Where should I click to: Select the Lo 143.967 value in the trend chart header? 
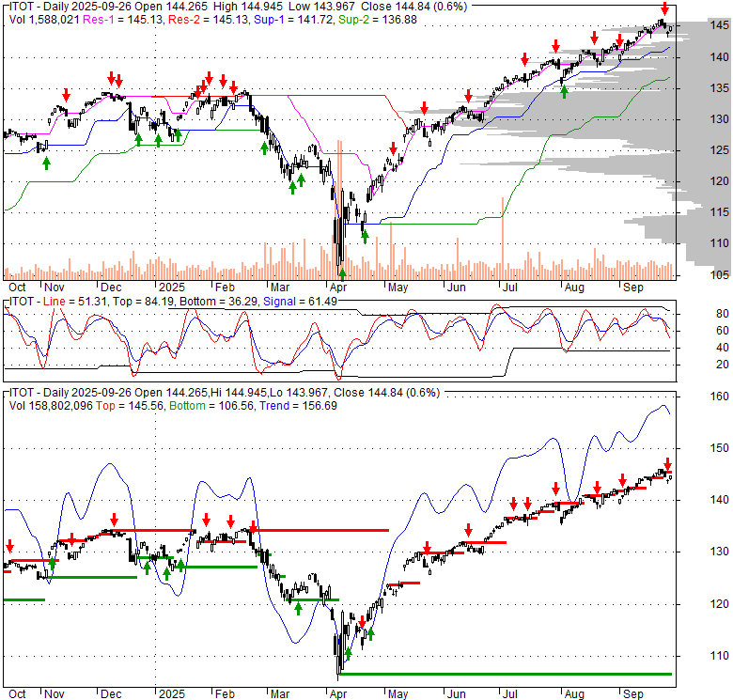(298, 393)
